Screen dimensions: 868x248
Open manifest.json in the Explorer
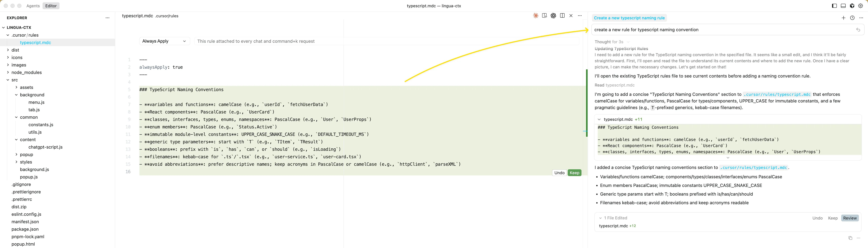(25, 222)
